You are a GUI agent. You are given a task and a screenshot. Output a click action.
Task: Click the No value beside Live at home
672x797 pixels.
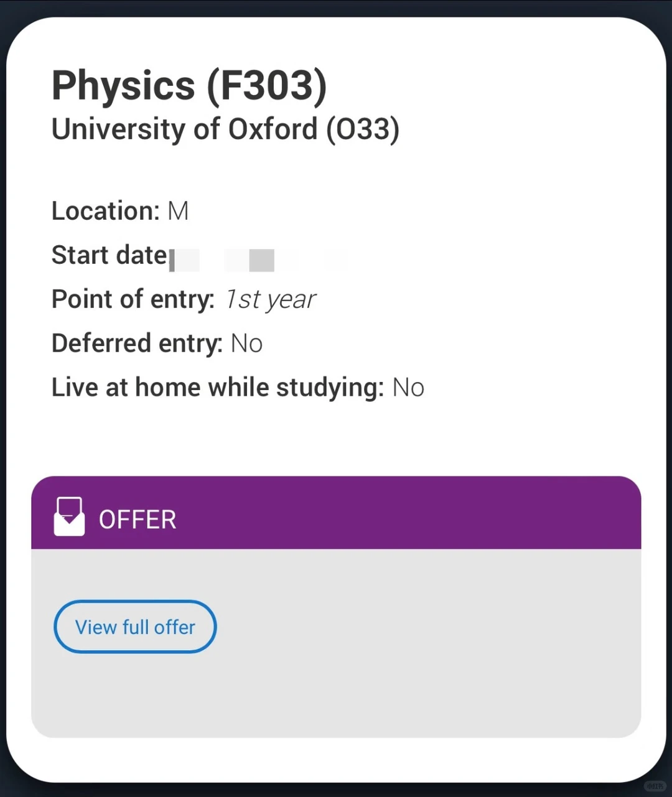[408, 388]
